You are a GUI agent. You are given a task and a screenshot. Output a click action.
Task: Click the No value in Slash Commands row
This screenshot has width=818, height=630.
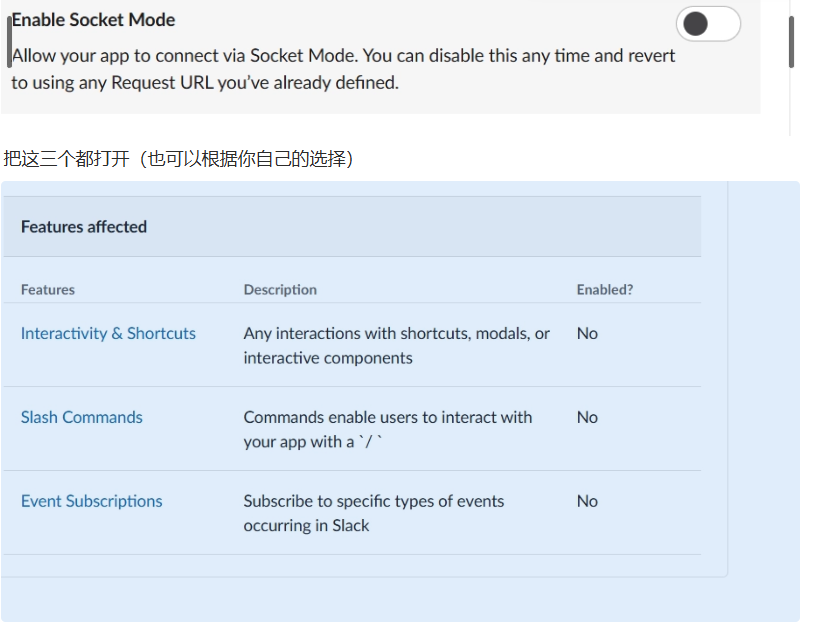[587, 417]
